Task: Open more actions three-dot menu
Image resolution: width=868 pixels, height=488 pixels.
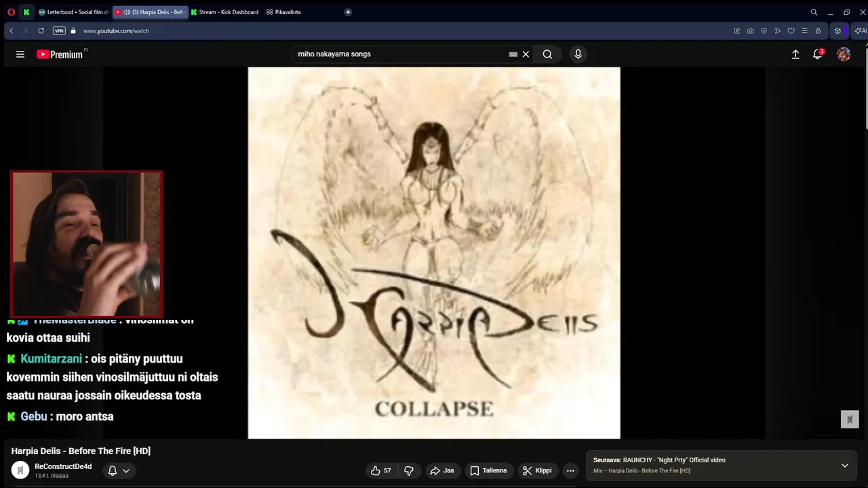Action: pos(570,470)
